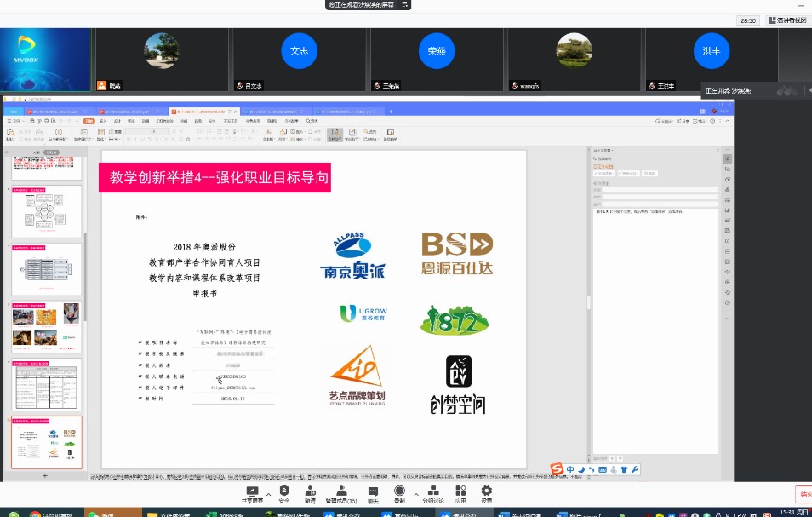Start recording with the 录制 icon
This screenshot has width=812, height=517.
(x=399, y=491)
